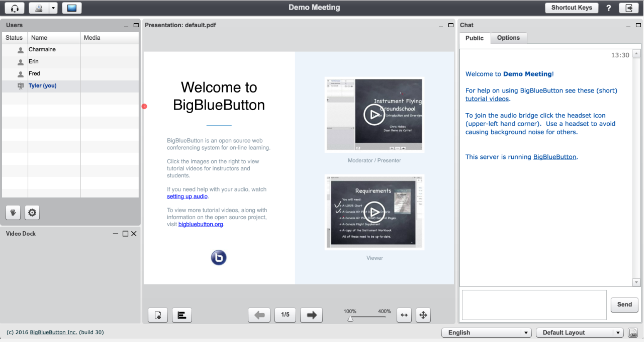Select user Charmaine in the list
This screenshot has height=342, width=644.
tap(70, 50)
